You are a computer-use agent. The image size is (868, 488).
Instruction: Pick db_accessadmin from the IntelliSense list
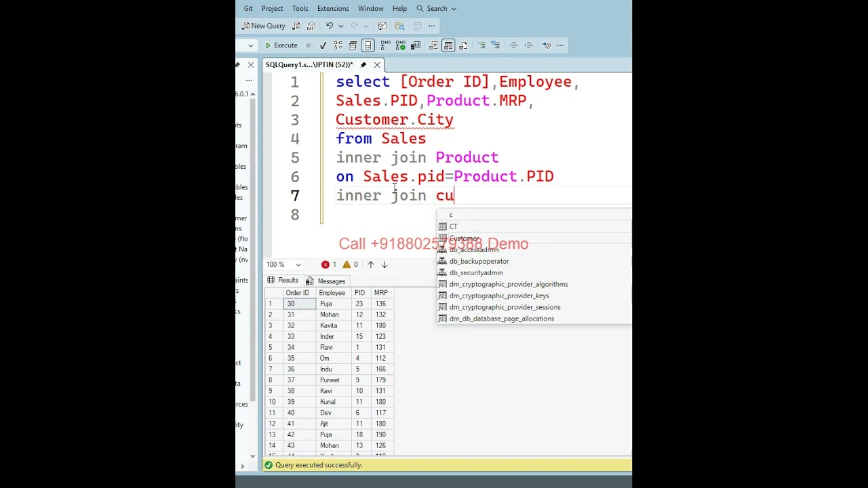point(534,249)
